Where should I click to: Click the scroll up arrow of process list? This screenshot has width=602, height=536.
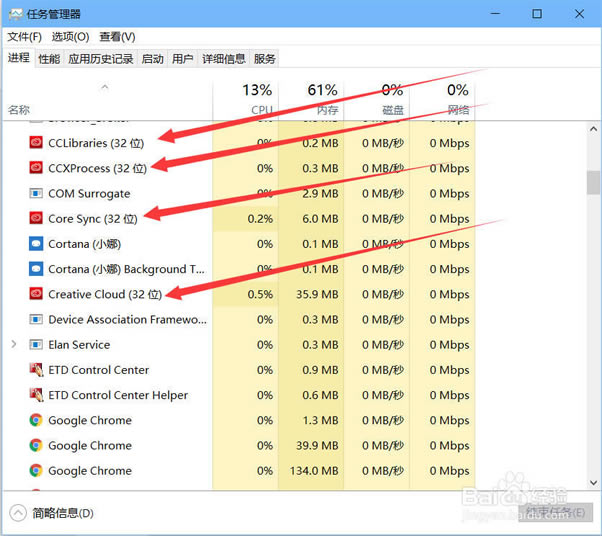(x=593, y=129)
